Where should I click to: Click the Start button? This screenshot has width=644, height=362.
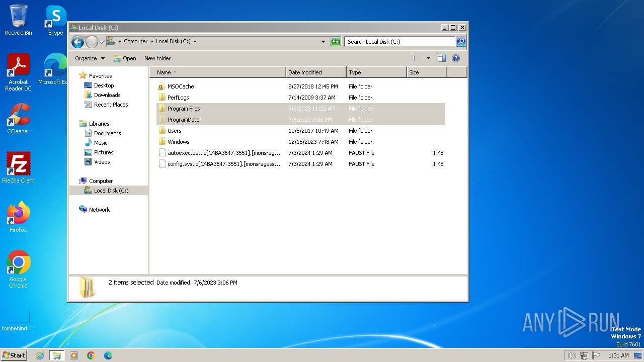tap(14, 355)
